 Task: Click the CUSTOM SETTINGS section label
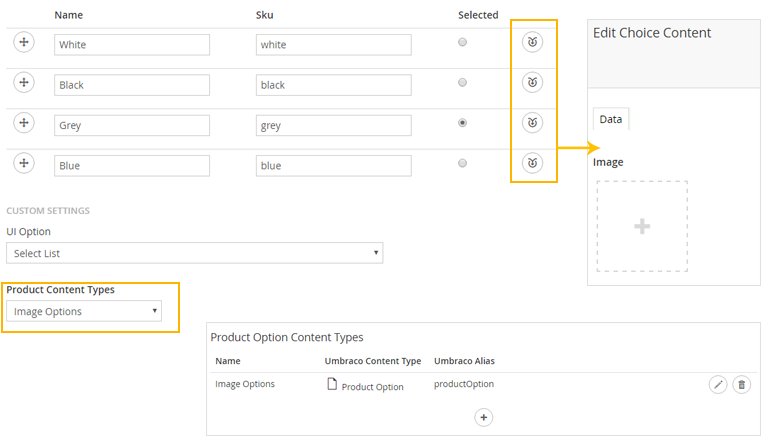coord(48,211)
